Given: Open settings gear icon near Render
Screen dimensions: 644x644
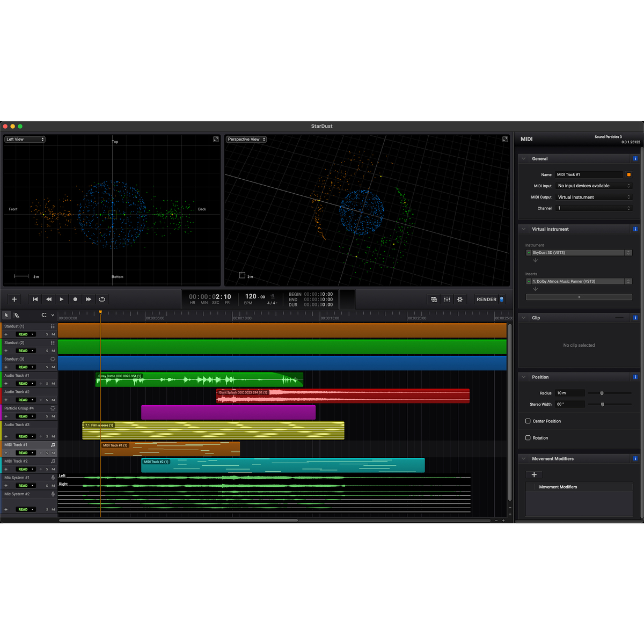Looking at the screenshot, I should point(460,299).
